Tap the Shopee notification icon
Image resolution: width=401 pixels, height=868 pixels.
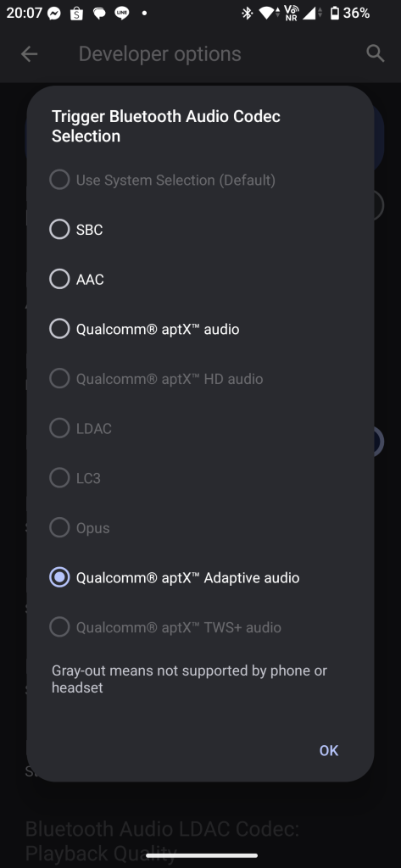tap(76, 14)
